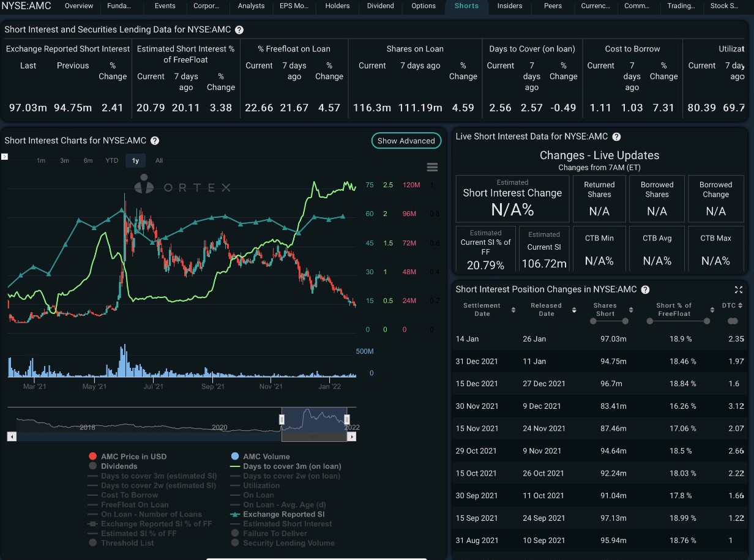
Task: Grab the navigator's right range handle
Action: click(347, 419)
